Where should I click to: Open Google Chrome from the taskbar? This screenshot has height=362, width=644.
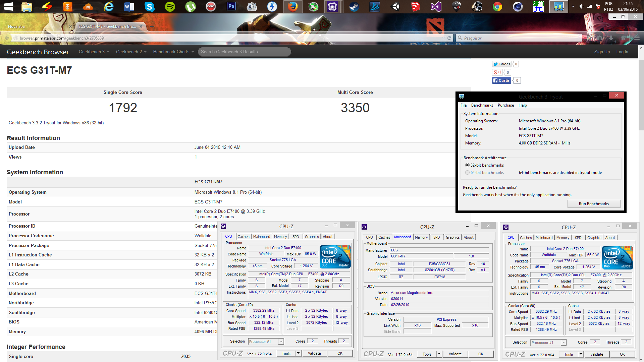click(497, 6)
